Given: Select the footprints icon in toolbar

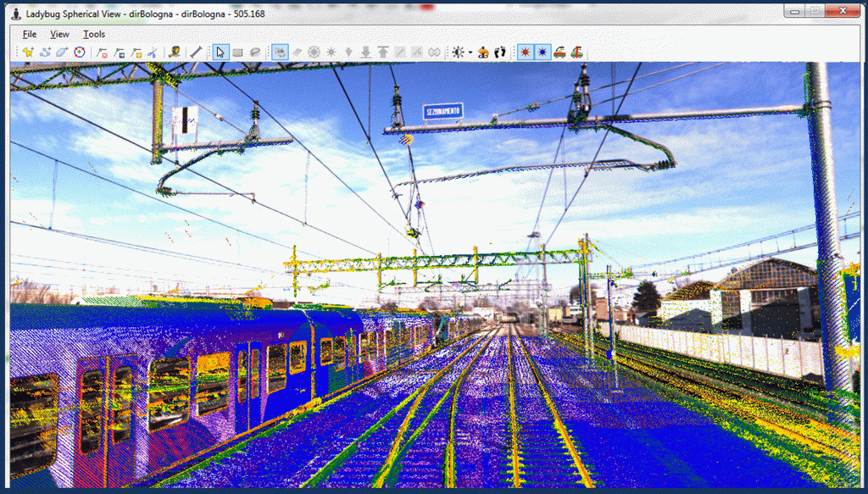Looking at the screenshot, I should (500, 53).
